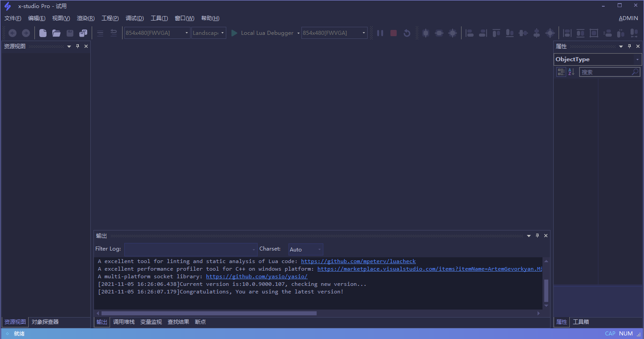This screenshot has width=644, height=339.
Task: Open the luacheck GitHub link
Action: click(358, 261)
